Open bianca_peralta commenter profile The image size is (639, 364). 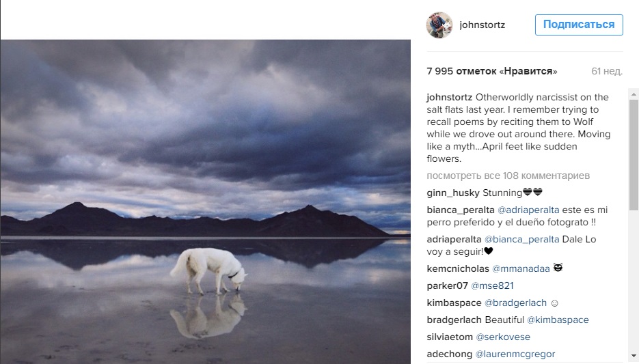(461, 210)
